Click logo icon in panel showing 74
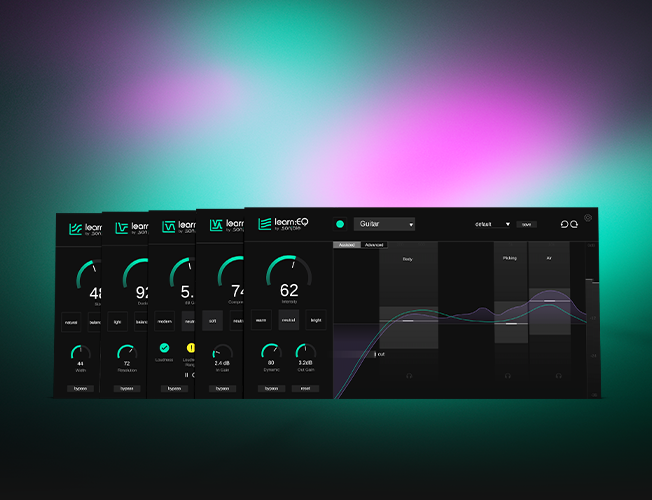The height and width of the screenshot is (500, 652). pos(216,225)
